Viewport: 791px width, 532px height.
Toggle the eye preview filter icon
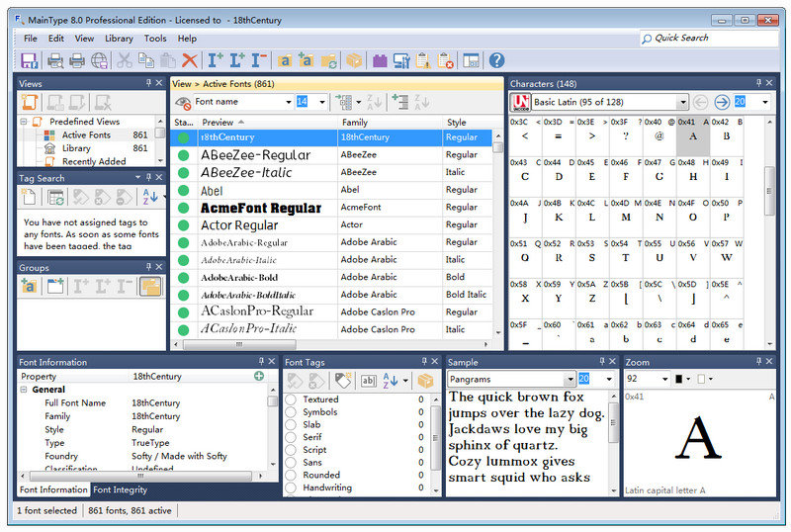point(182,102)
